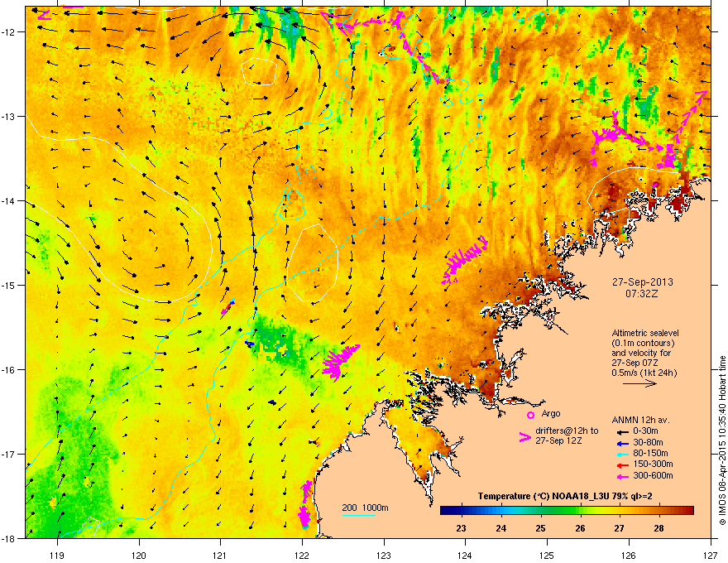The image size is (728, 563).
Task: Click the 'Altimetric sealevel' legend text
Action: coord(645,333)
